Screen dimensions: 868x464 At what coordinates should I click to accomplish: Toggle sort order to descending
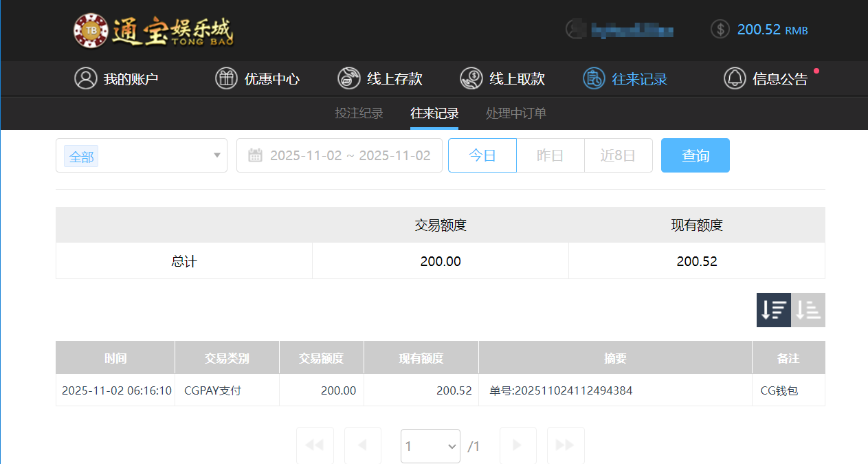tap(773, 310)
